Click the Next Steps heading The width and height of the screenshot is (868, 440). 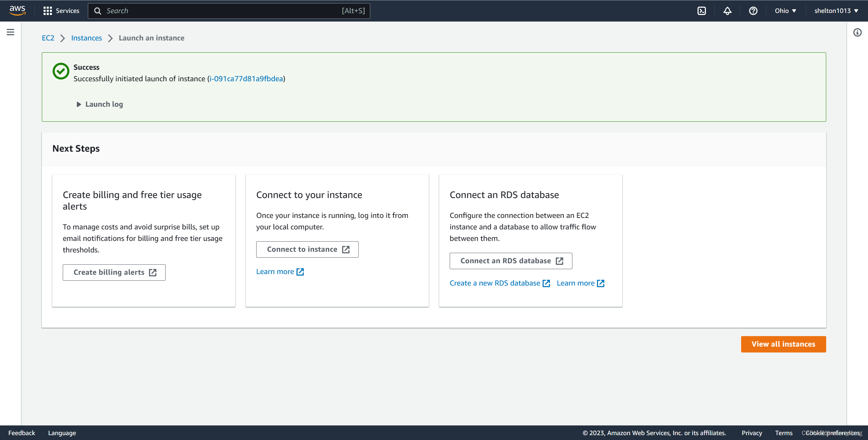76,149
